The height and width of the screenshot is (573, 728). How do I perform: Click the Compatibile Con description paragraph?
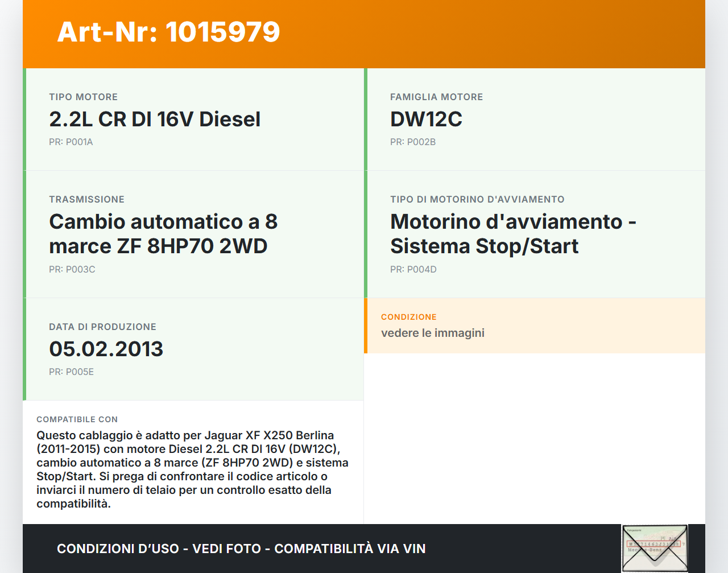192,469
